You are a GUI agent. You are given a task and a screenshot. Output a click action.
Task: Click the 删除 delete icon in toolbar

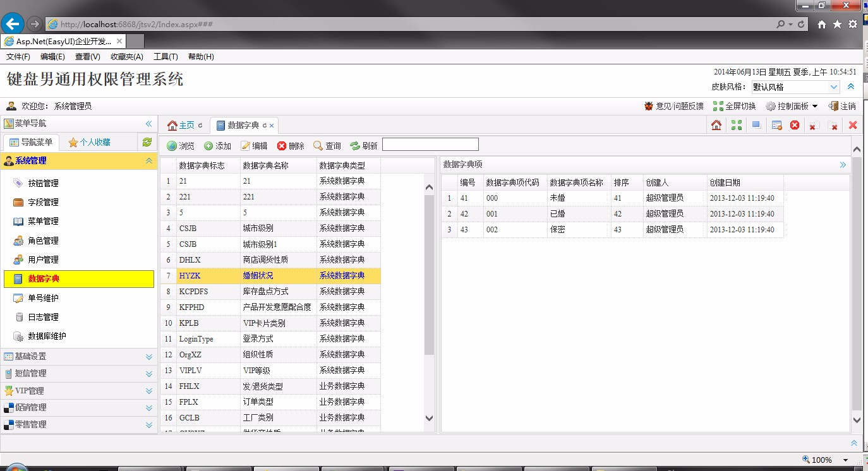click(291, 145)
